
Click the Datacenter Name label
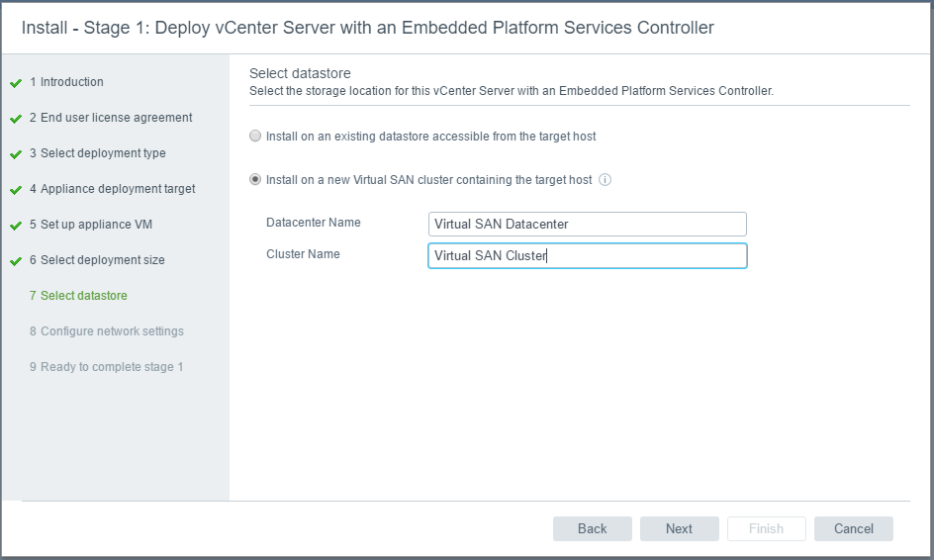314,223
